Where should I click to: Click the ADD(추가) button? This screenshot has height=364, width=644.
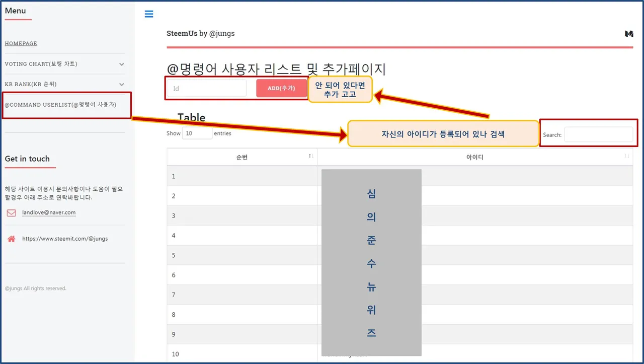[x=281, y=88]
